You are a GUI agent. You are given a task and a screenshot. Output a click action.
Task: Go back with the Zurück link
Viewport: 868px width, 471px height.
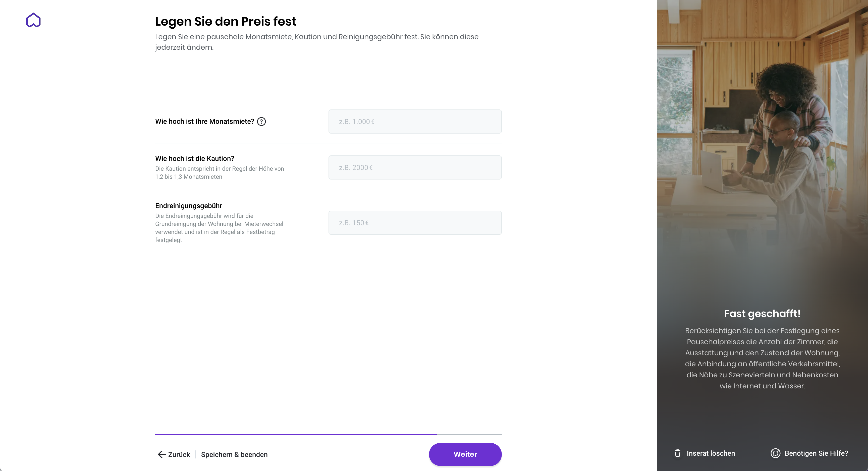[179, 454]
